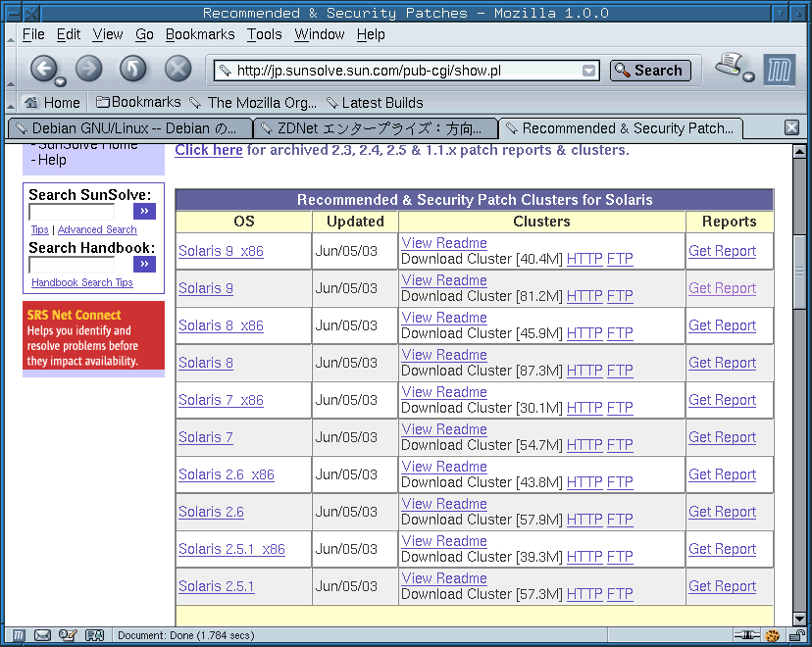Viewport: 812px width, 647px height.
Task: Click the vertical scrollbar up arrow
Action: point(799,152)
